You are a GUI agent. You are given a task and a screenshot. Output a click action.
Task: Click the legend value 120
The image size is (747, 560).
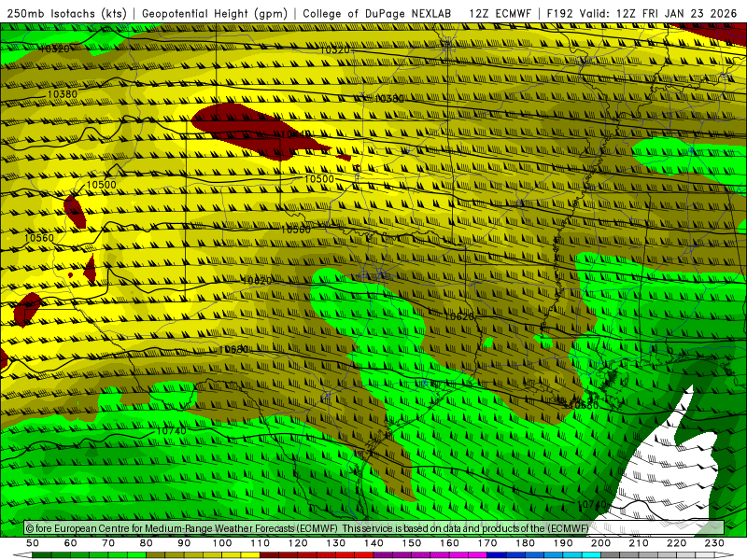[298, 543]
